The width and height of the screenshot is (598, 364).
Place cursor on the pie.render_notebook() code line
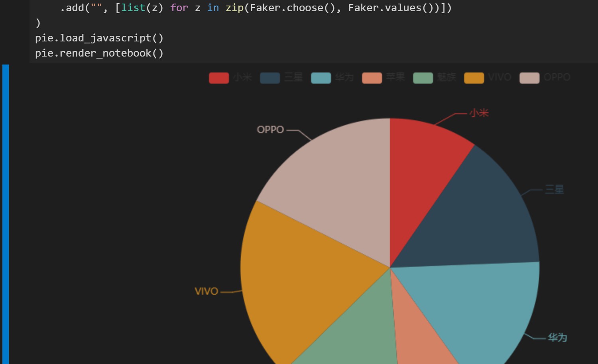click(x=99, y=53)
